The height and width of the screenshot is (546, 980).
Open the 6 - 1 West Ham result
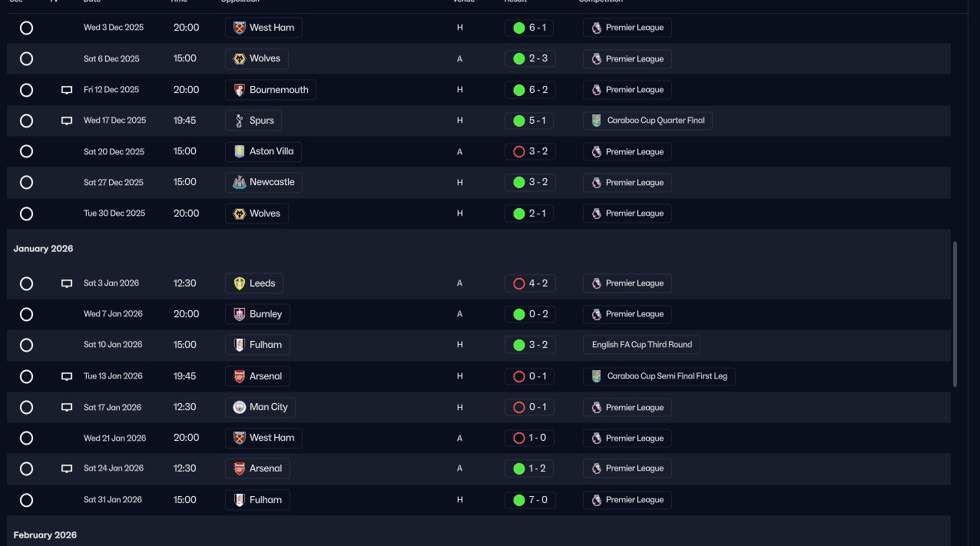click(529, 28)
